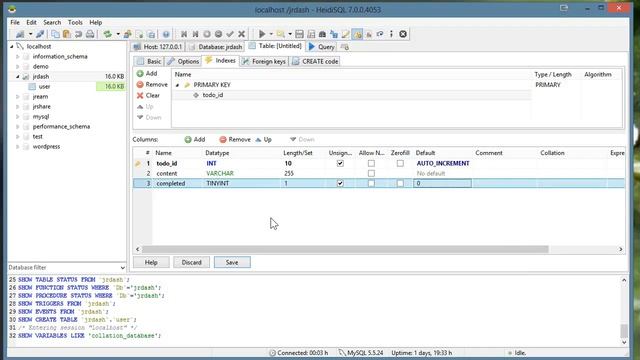Click the last-row navigation icon
Viewport: 640px width, 360px height.
click(x=196, y=34)
